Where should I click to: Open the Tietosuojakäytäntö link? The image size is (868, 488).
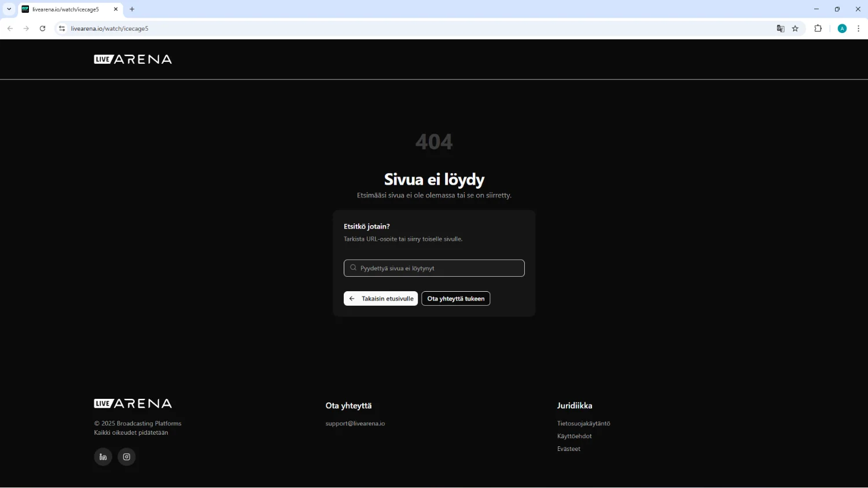583,424
